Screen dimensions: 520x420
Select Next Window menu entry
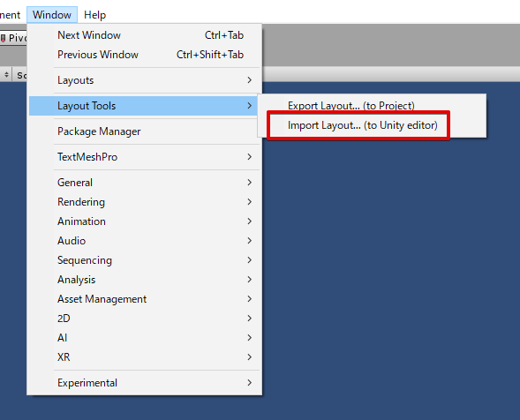144,35
